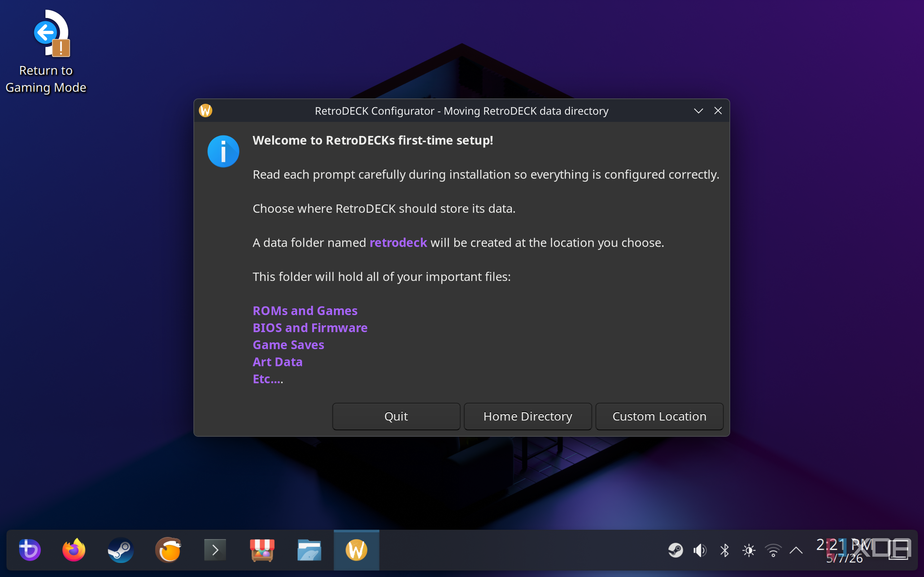Open the Dolphin file manager

click(309, 550)
